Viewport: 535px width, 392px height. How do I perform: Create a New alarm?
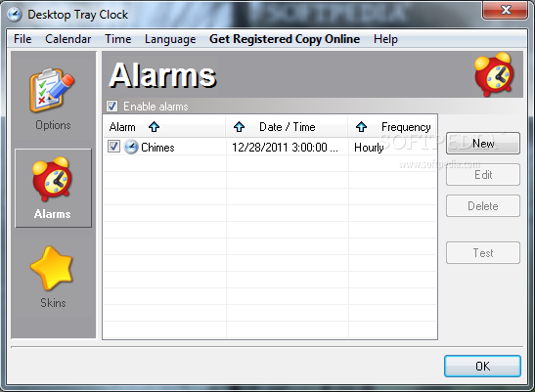tap(483, 144)
